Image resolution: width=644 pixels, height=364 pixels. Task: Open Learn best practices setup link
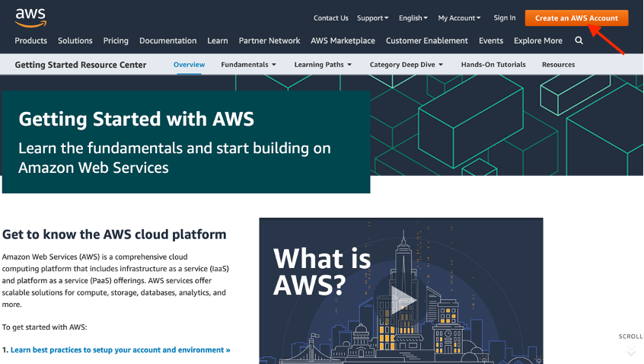[x=120, y=350]
